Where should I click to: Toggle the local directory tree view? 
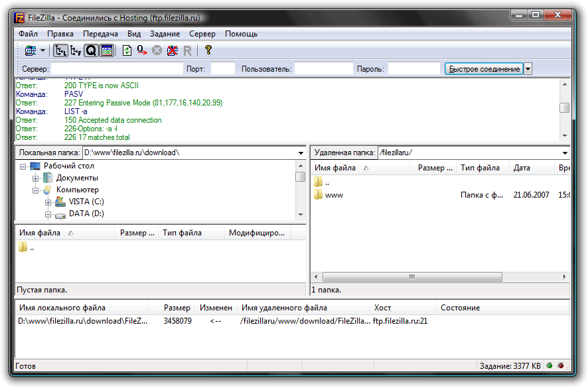[x=61, y=50]
